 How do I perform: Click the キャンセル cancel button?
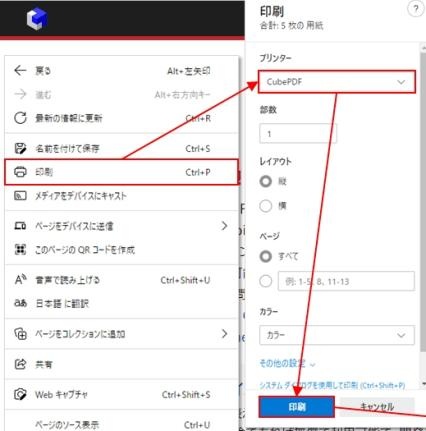click(377, 407)
